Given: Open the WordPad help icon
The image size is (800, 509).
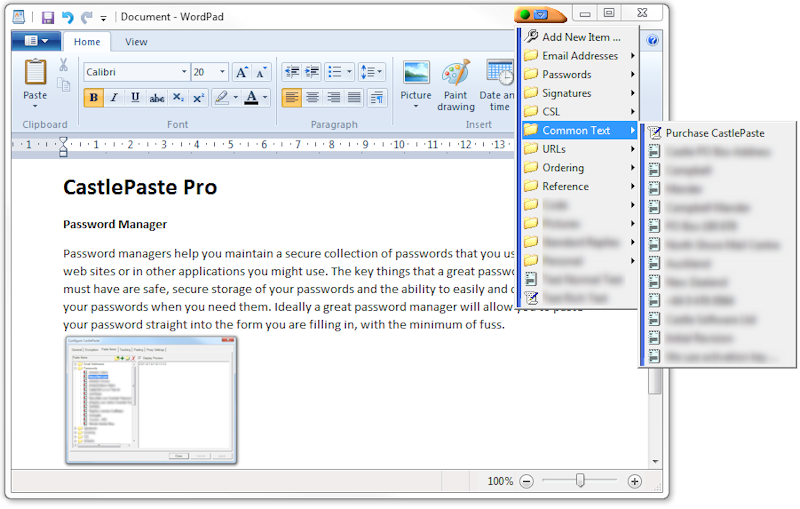Looking at the screenshot, I should pos(652,41).
